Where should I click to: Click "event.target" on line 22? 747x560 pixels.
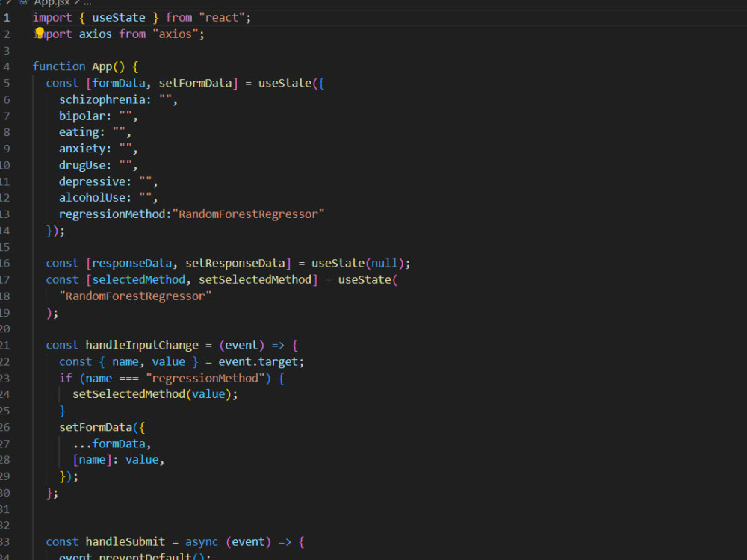coord(258,362)
